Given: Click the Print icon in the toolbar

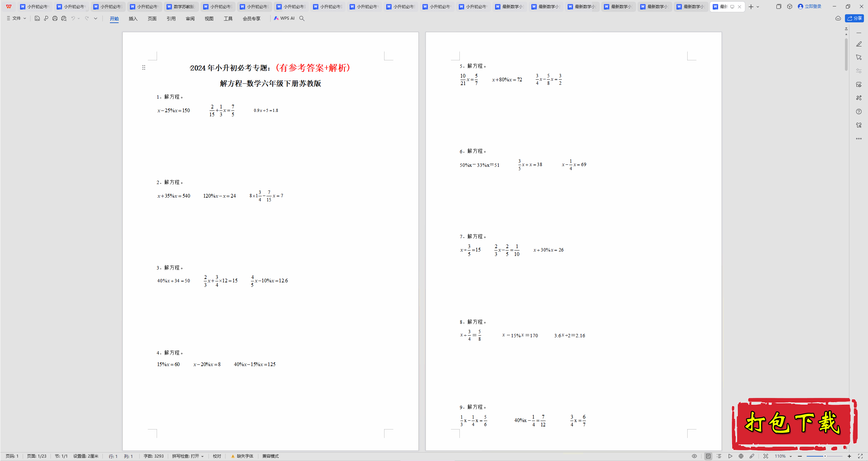Looking at the screenshot, I should pyautogui.click(x=55, y=18).
